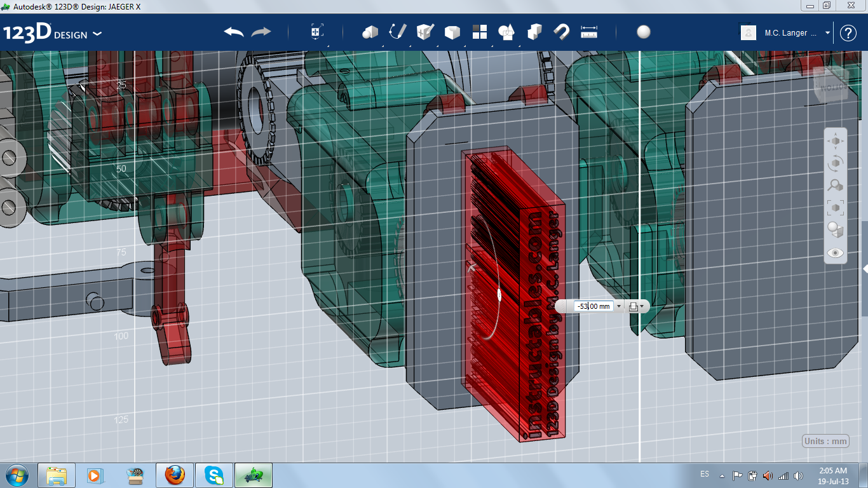
Task: Redo the previously undone action
Action: click(261, 32)
